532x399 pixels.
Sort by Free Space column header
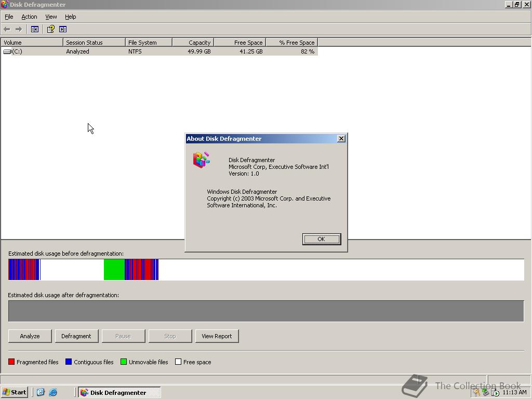(x=240, y=43)
